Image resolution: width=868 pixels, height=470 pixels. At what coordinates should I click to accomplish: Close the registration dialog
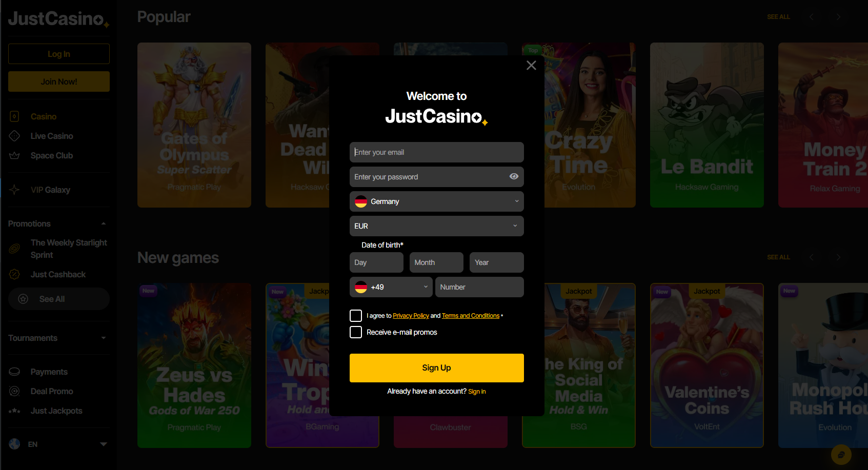531,65
